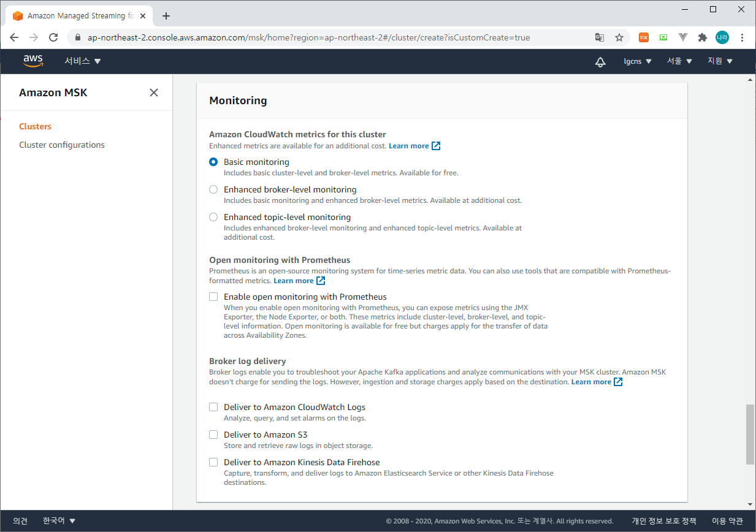
Task: Click the page vertical scrollbar thumb
Action: coord(750,434)
